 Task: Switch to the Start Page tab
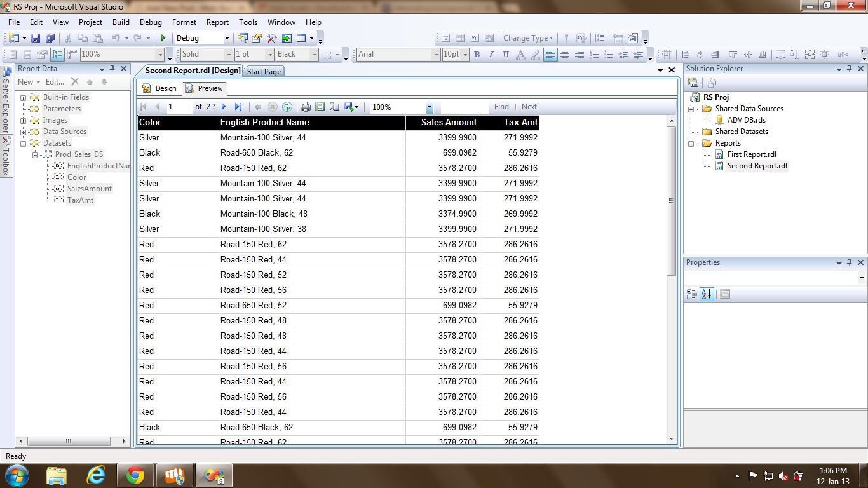click(264, 72)
